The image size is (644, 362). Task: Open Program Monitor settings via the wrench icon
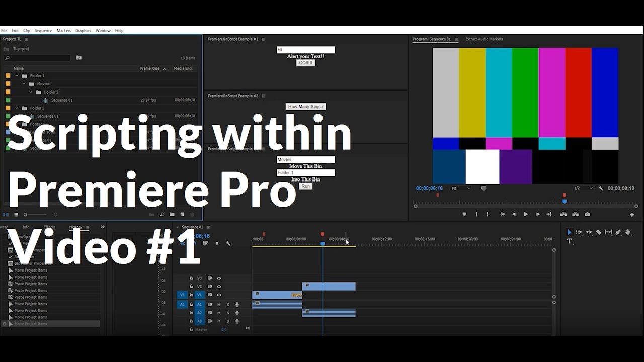pyautogui.click(x=600, y=188)
